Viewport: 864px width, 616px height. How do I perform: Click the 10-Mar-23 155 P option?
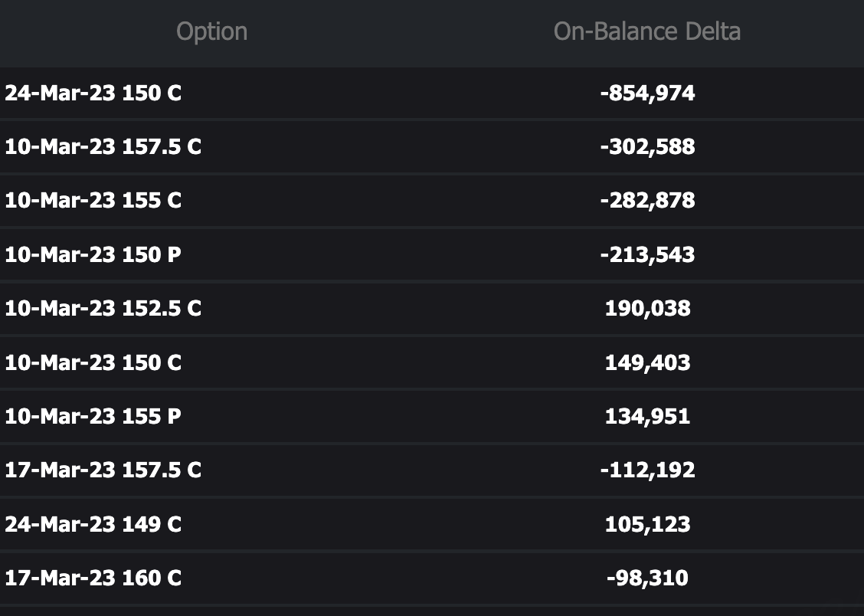93,416
